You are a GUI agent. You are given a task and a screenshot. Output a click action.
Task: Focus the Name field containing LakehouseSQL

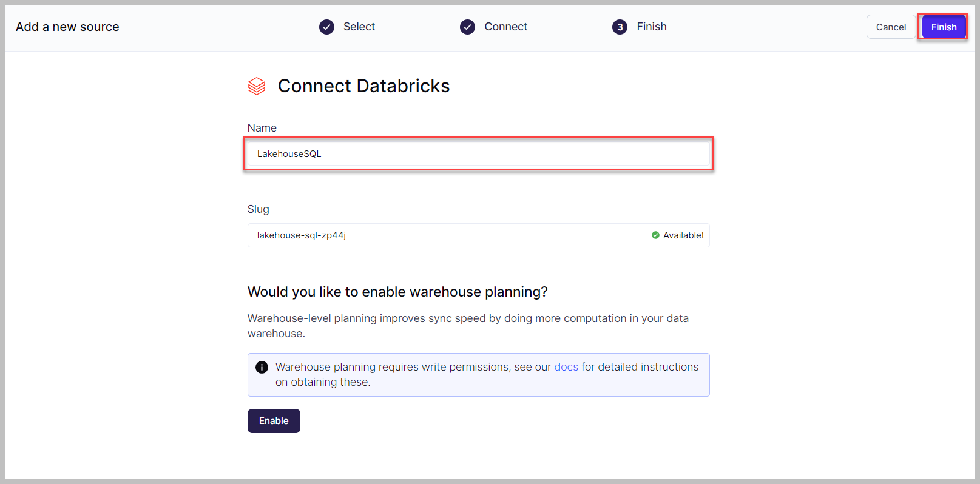pos(478,154)
